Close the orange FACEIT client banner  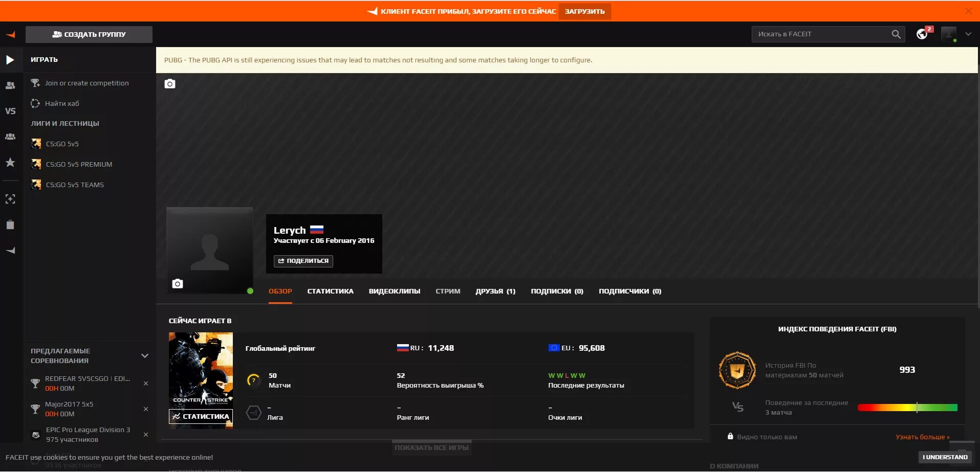(969, 11)
